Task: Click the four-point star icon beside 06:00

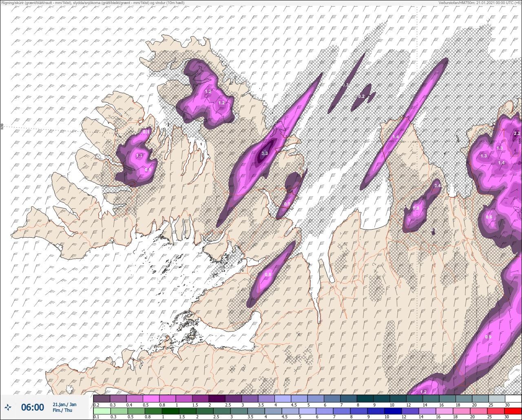Action: coord(8,407)
